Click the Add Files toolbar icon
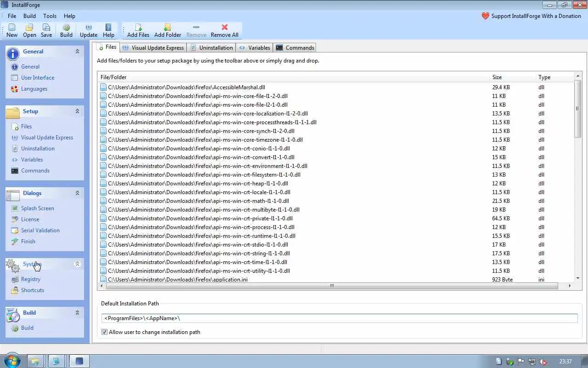This screenshot has width=588, height=368. click(x=138, y=30)
